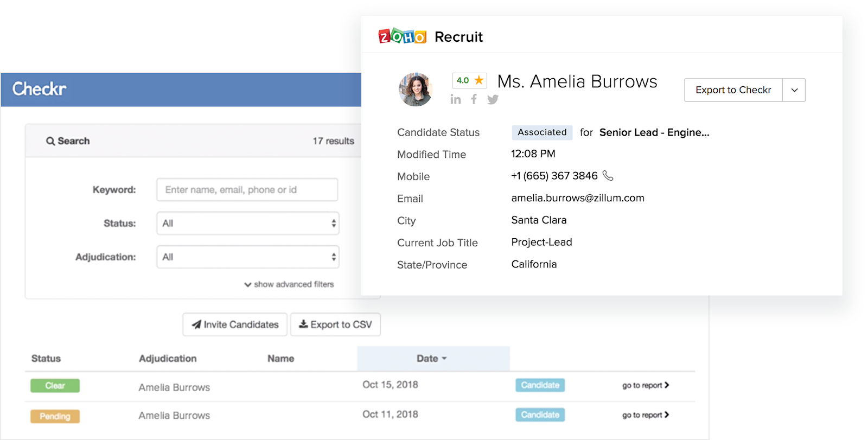
Task: Click Amelia Burrows profile photo
Action: click(415, 90)
